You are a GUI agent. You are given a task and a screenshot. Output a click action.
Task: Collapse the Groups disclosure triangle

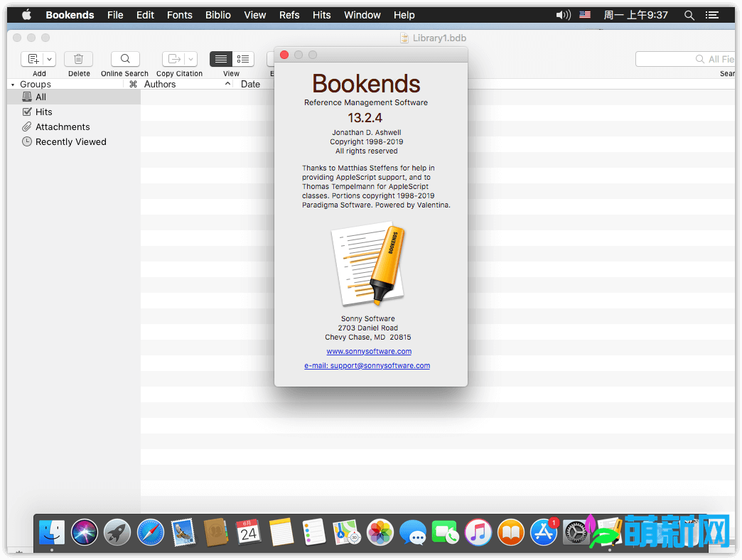point(13,85)
